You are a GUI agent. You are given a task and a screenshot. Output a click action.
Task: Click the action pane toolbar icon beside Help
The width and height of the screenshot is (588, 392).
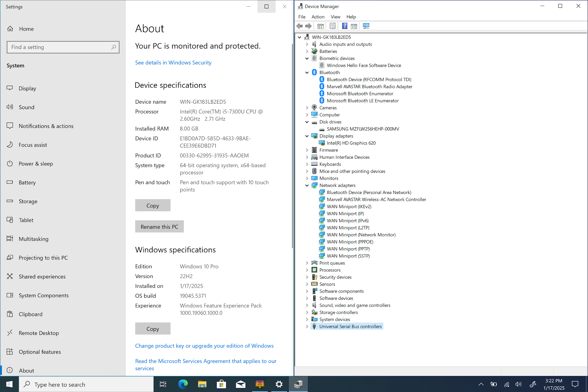354,26
